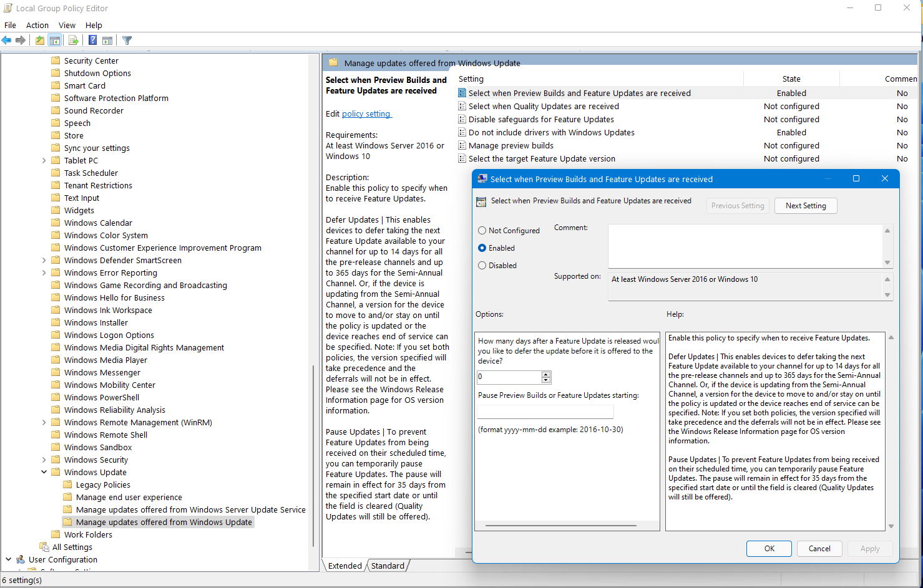This screenshot has width=923, height=588.
Task: Open the Action menu
Action: (x=37, y=26)
